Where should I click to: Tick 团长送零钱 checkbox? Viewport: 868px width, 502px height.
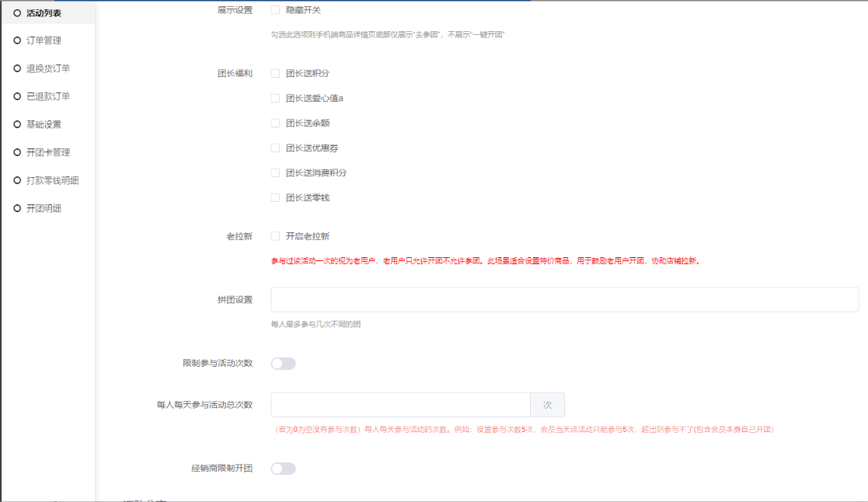coord(275,198)
